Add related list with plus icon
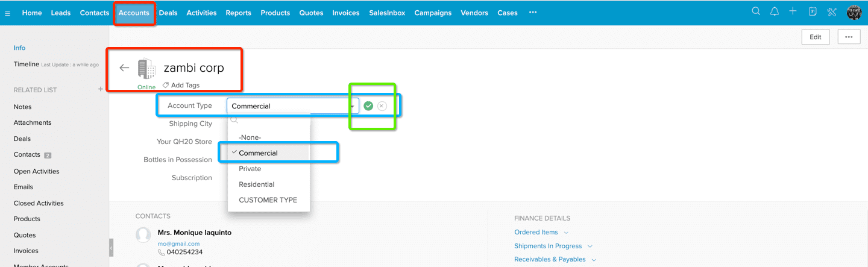This screenshot has height=267, width=868. [x=101, y=89]
